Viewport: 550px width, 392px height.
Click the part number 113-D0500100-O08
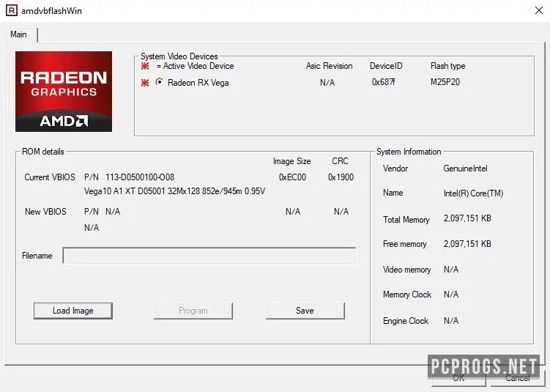140,177
